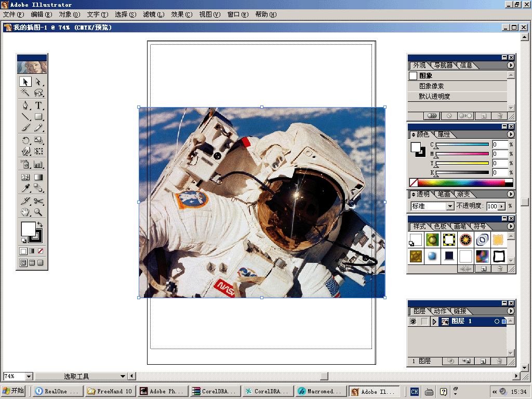Switch to standard screen mode
Screen dimensions: 532x399
(x=23, y=262)
